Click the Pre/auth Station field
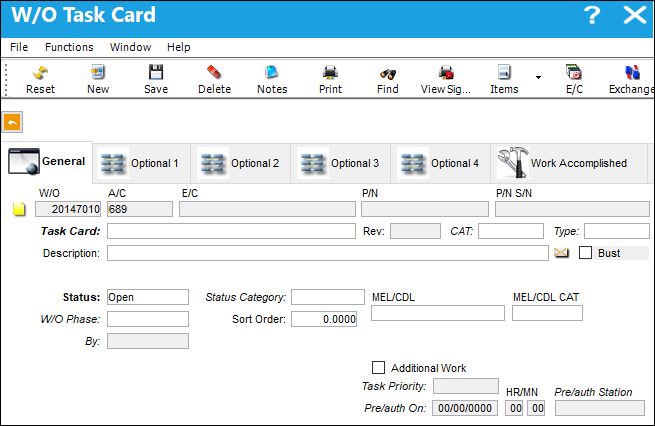The width and height of the screenshot is (655, 426). click(600, 408)
